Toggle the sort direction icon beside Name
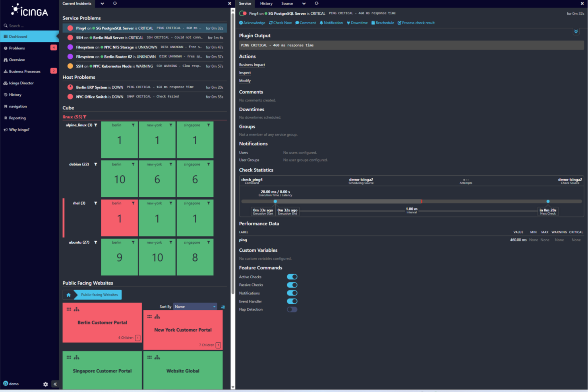The image size is (588, 392). [223, 307]
